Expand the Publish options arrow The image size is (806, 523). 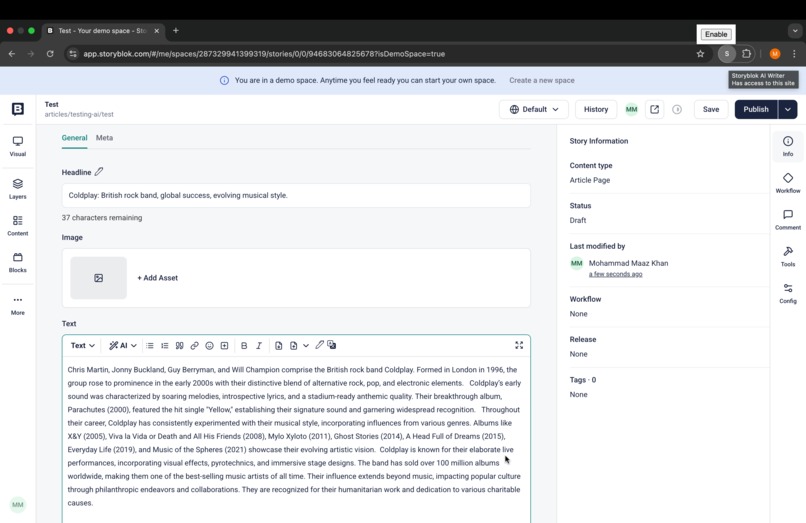(787, 109)
